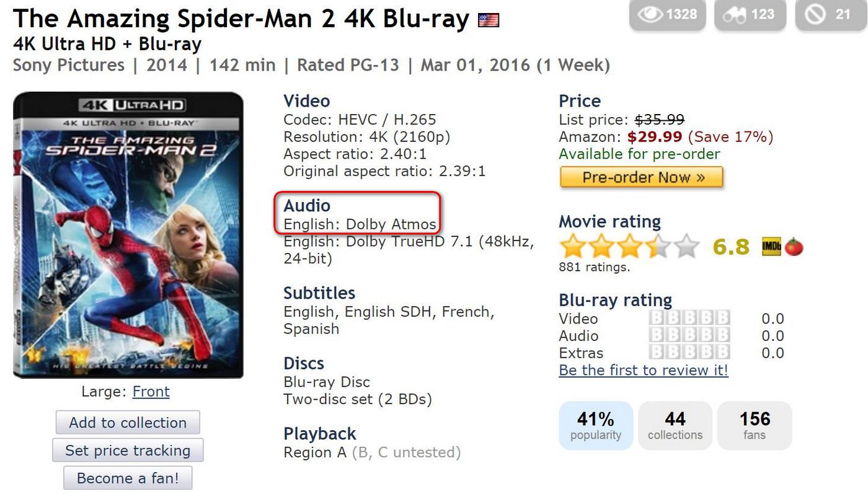The height and width of the screenshot is (494, 868).
Task: Select the 41% popularity box
Action: (596, 425)
